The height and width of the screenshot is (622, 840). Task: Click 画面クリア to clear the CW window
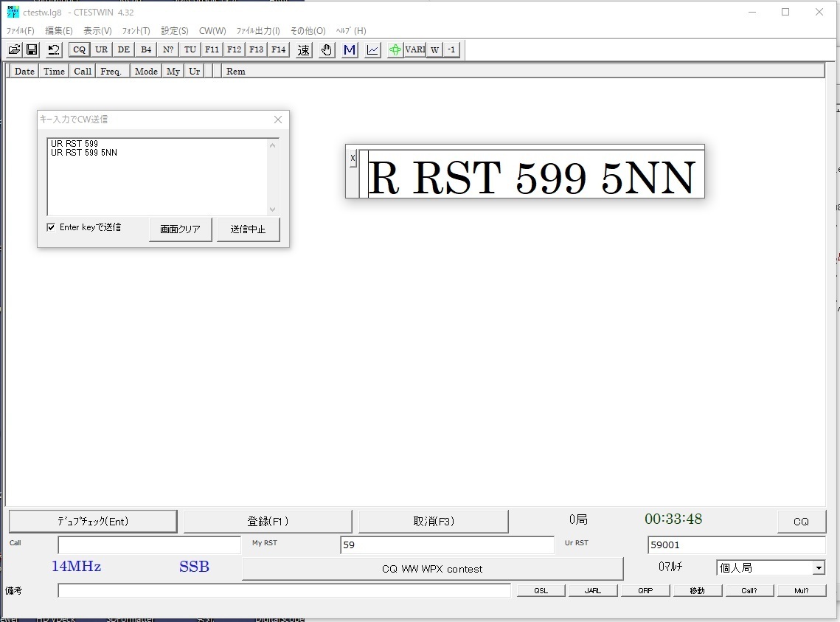(180, 229)
